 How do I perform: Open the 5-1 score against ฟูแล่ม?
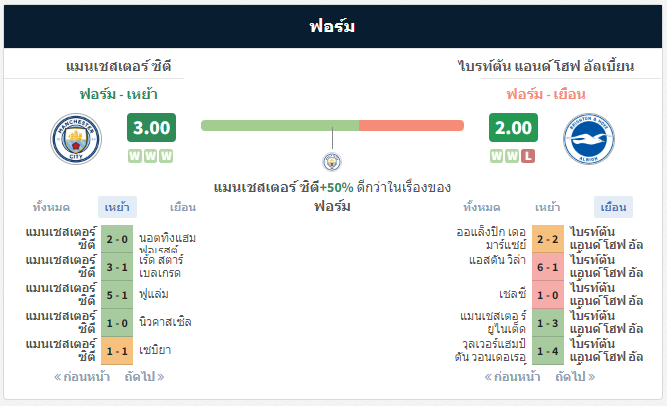[x=117, y=295]
